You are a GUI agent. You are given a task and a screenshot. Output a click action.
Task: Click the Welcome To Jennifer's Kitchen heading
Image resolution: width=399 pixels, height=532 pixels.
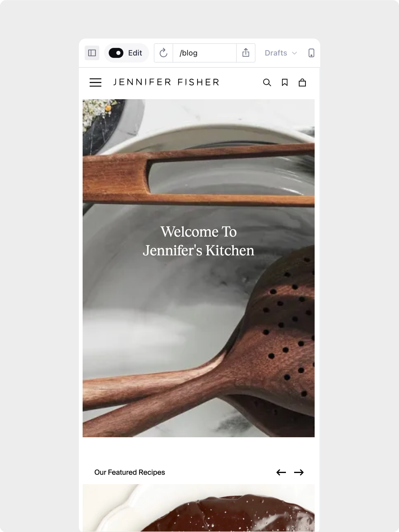(x=198, y=241)
